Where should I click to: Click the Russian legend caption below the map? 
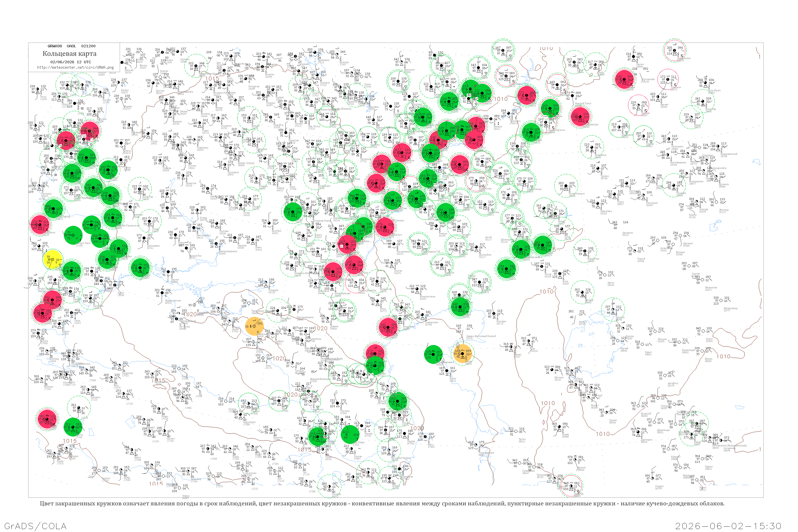382,504
